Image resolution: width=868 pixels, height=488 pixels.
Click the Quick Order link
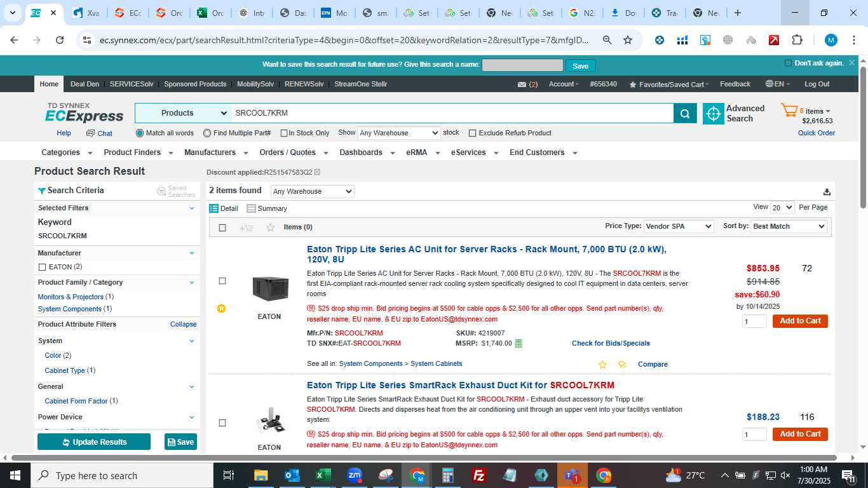(817, 133)
